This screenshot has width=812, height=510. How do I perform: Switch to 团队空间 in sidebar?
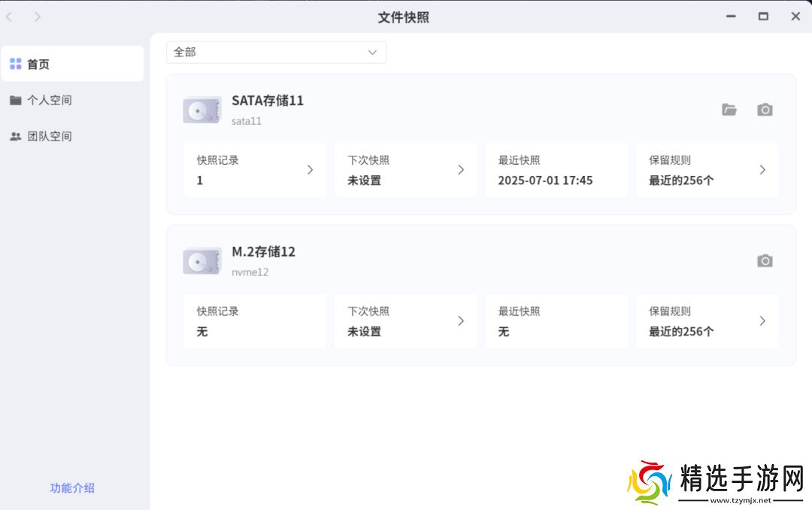click(x=50, y=136)
